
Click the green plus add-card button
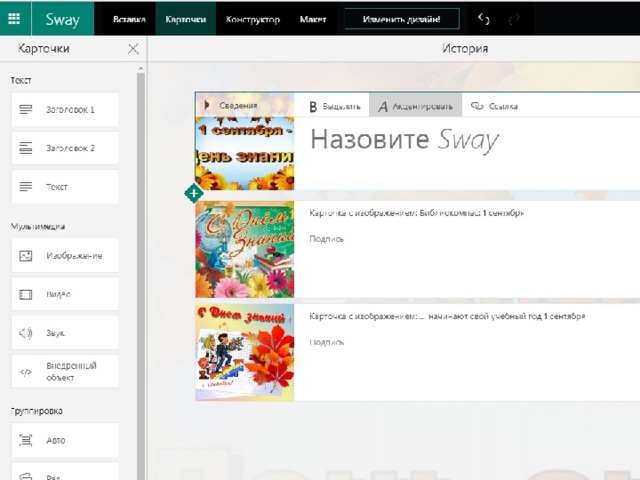pos(194,193)
